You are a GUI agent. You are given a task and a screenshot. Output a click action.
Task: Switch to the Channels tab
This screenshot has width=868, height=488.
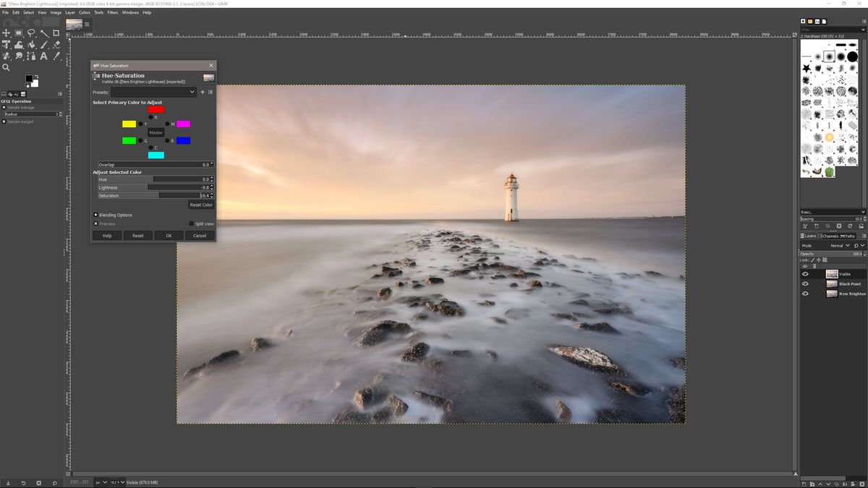[x=830, y=236]
